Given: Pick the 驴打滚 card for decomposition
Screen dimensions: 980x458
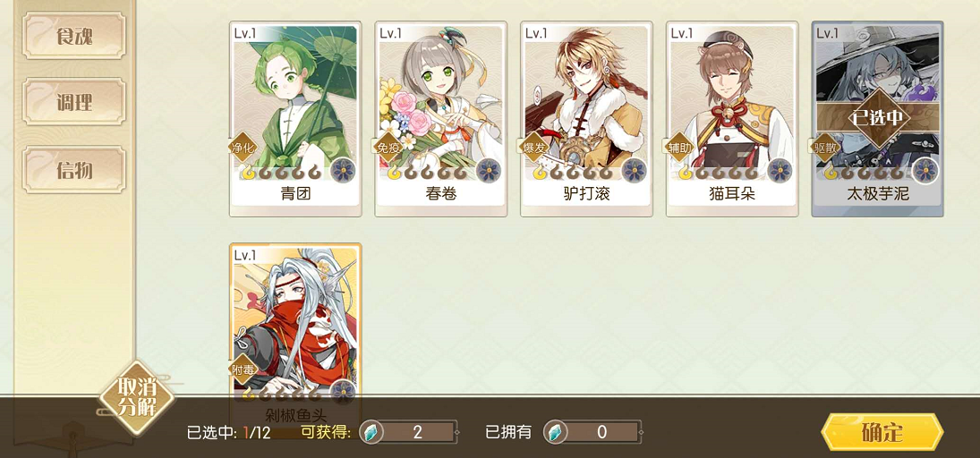Looking at the screenshot, I should pyautogui.click(x=586, y=119).
